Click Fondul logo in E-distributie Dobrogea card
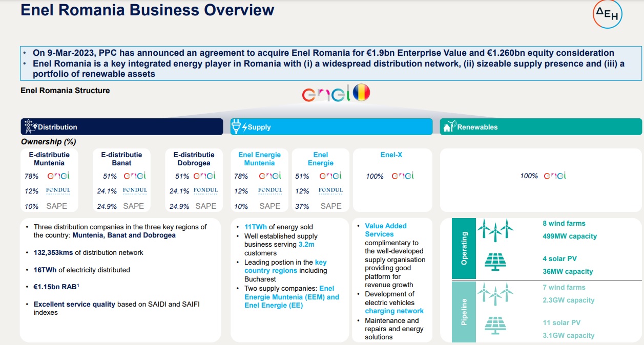This screenshot has width=644, height=345. pos(205,191)
